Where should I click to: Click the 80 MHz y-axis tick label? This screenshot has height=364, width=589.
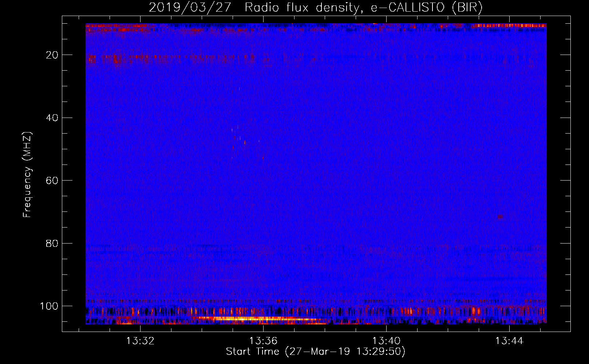(52, 244)
